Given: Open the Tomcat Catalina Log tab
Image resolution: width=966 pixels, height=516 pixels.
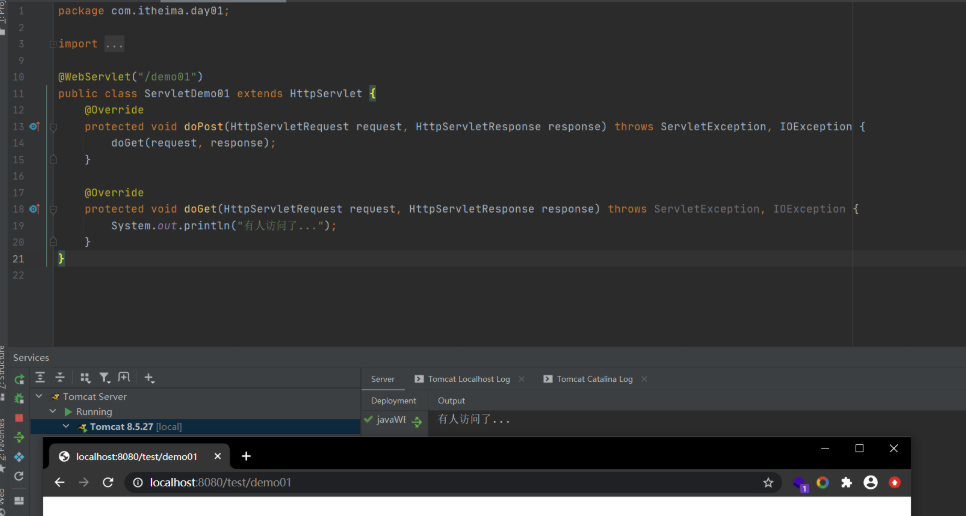Looking at the screenshot, I should (x=595, y=379).
